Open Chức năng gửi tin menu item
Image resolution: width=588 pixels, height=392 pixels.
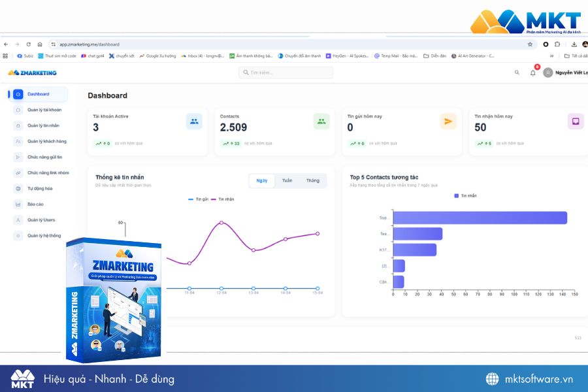point(44,157)
